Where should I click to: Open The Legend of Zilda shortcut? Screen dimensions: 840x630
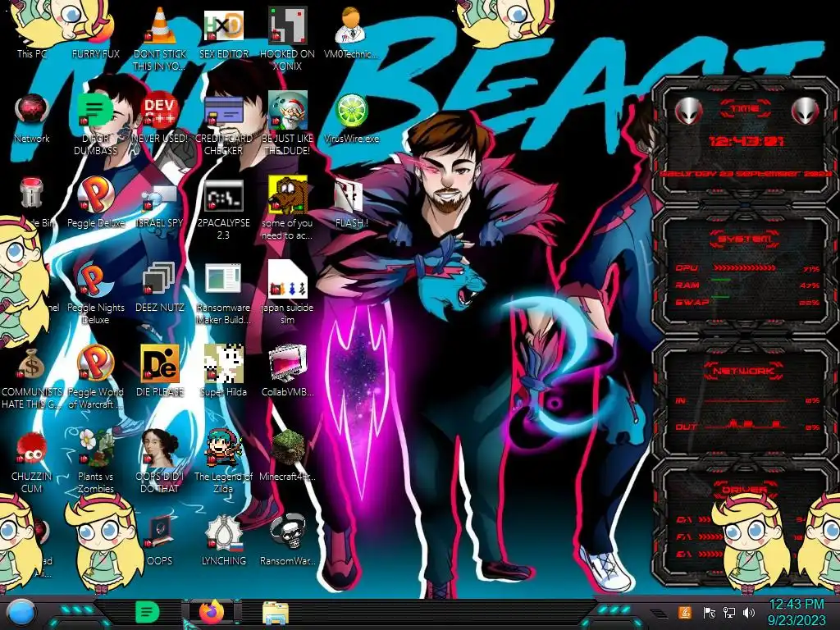pos(223,462)
